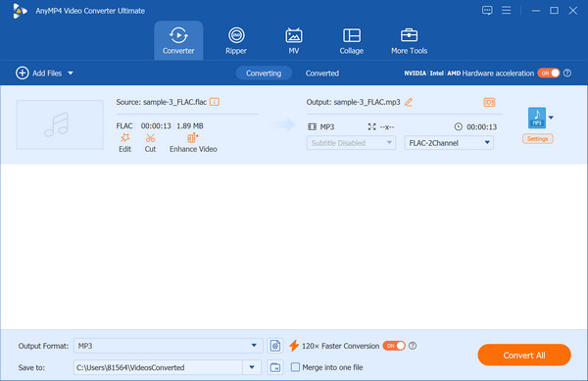Viewport: 588px width, 381px height.
Task: Click the Source: sample-3_FLAC.flac text
Action: (162, 102)
